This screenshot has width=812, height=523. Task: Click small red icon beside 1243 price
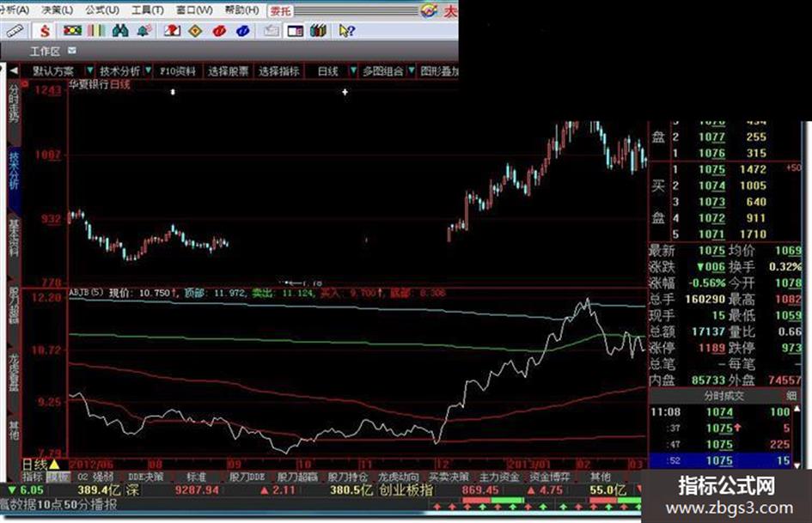click(25, 84)
